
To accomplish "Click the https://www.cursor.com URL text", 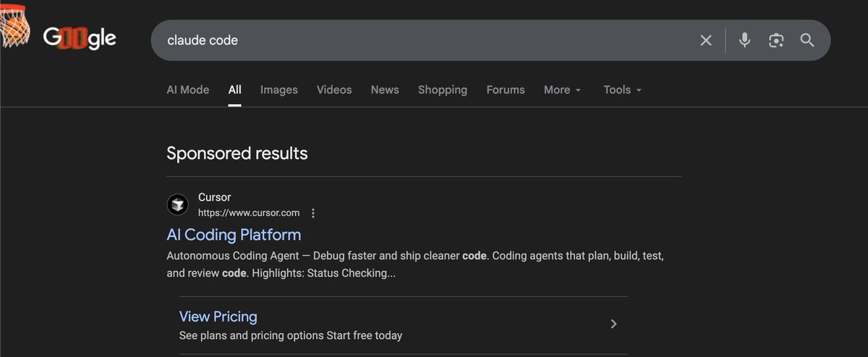I will (249, 213).
